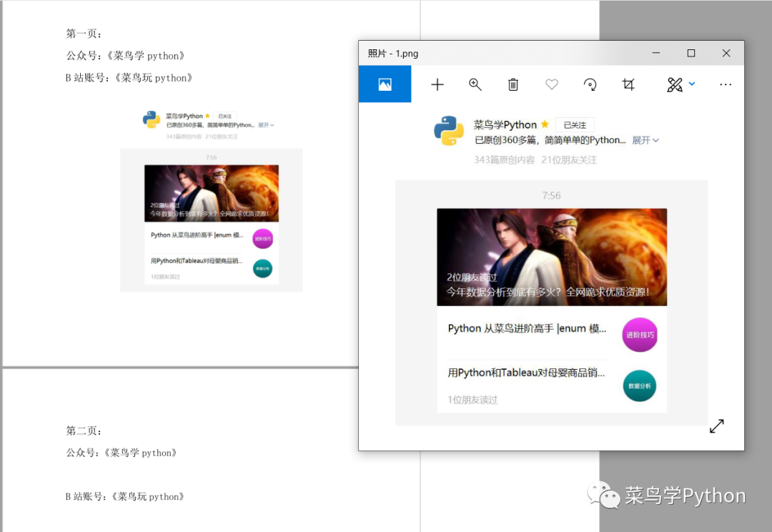772x532 pixels.
Task: Open the Edit & Create tool in Photos
Action: click(675, 84)
